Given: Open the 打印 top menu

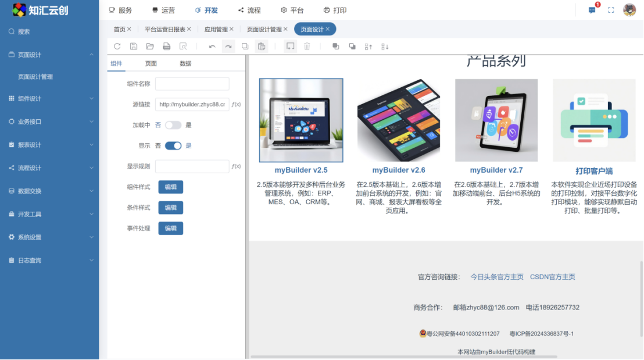Looking at the screenshot, I should [335, 10].
